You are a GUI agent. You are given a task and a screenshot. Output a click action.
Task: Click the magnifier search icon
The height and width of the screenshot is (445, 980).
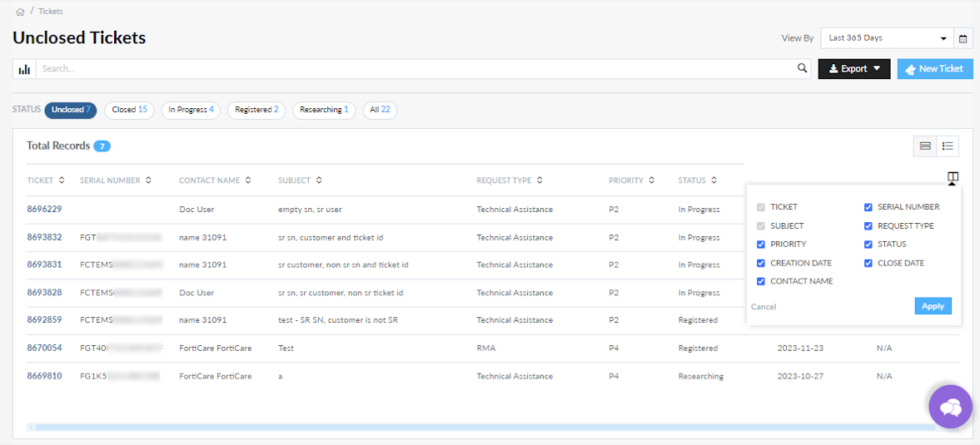tap(803, 69)
